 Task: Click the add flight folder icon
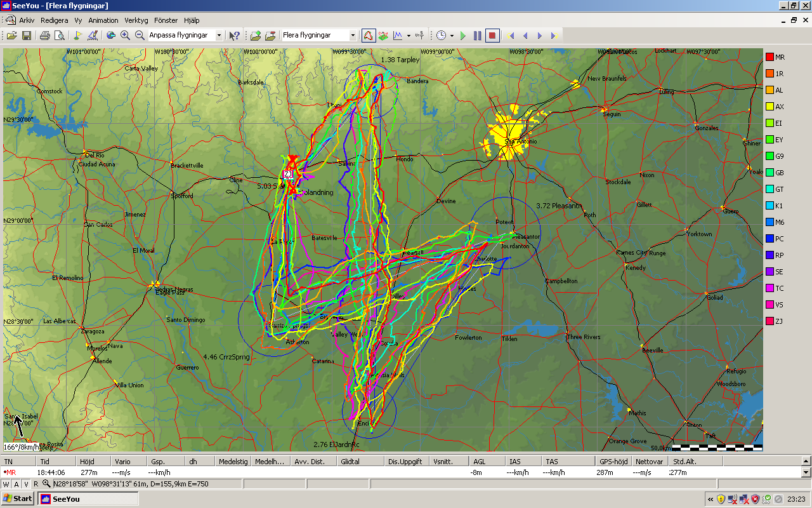coord(256,36)
